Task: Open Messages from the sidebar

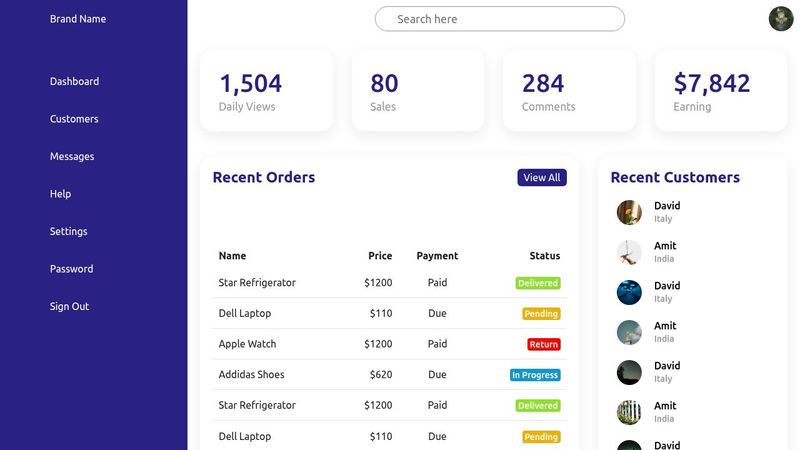Action: 72,156
